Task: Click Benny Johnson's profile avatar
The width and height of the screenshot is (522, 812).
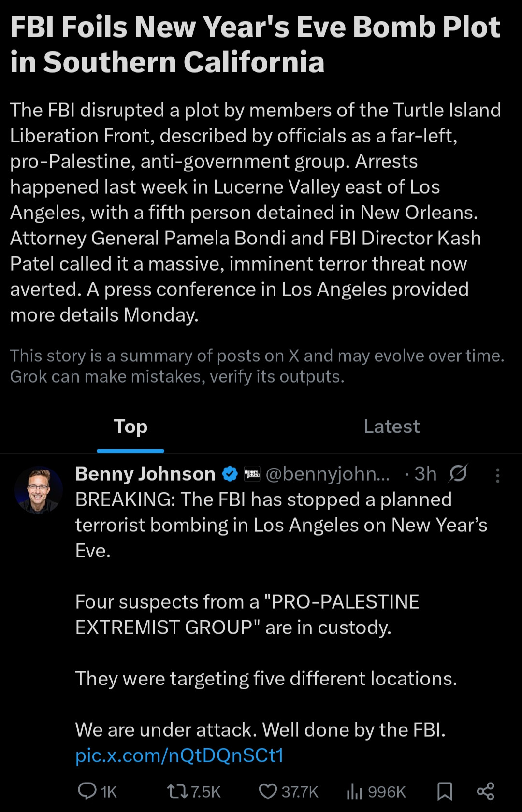Action: (x=39, y=490)
